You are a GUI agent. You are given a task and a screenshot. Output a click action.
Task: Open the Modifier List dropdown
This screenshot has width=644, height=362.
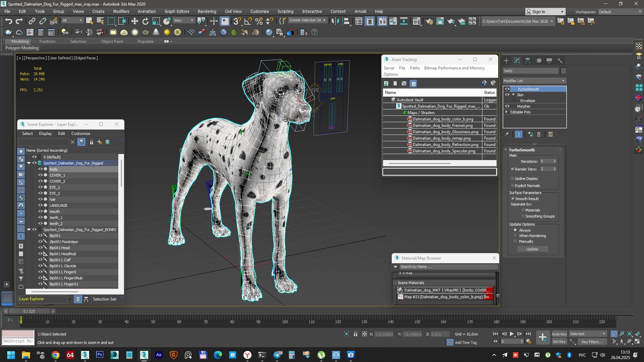click(534, 81)
